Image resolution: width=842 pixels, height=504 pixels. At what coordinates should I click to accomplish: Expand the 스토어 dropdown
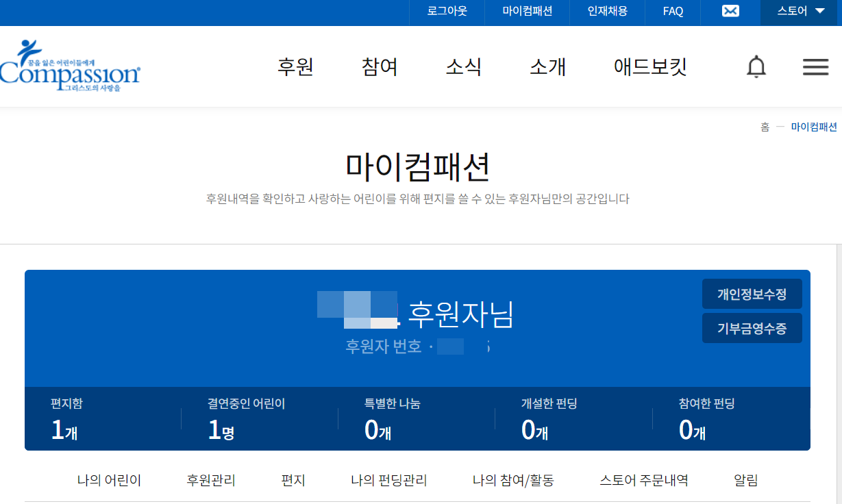tap(801, 12)
